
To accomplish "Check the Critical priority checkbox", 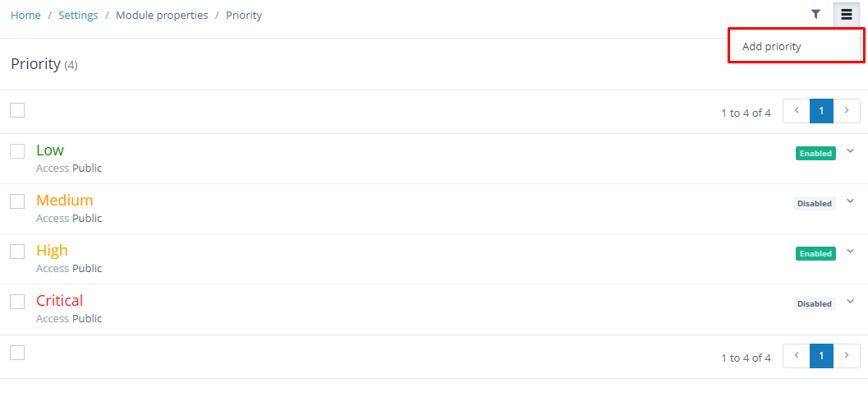I will pos(17,302).
